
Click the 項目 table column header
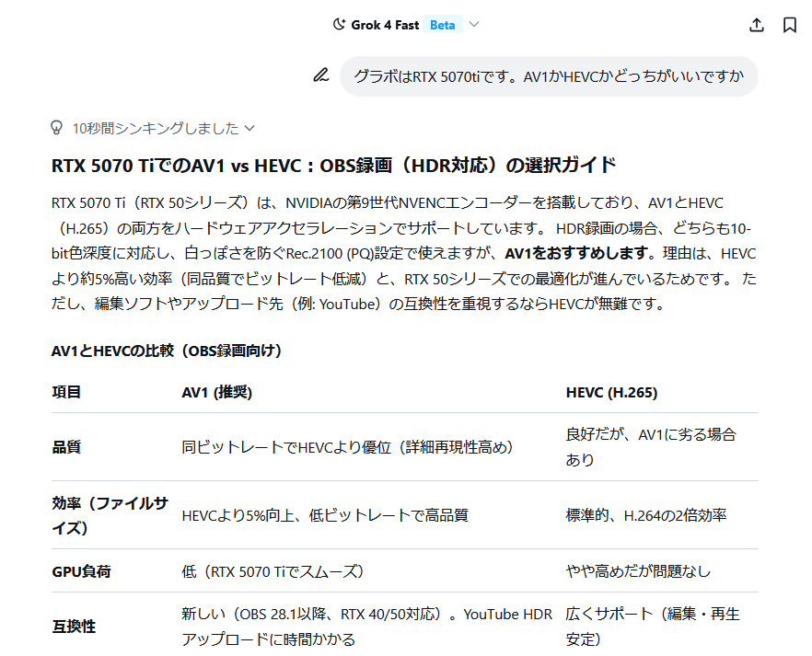click(x=66, y=393)
